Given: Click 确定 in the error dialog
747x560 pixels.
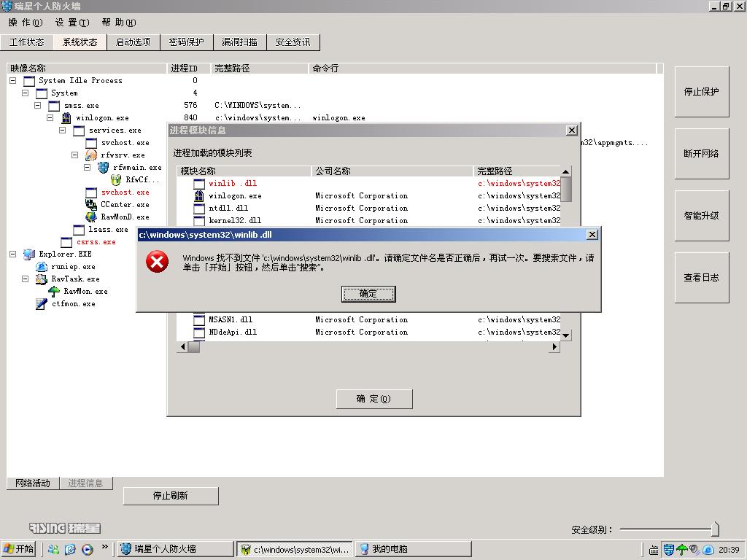Looking at the screenshot, I should coord(368,294).
